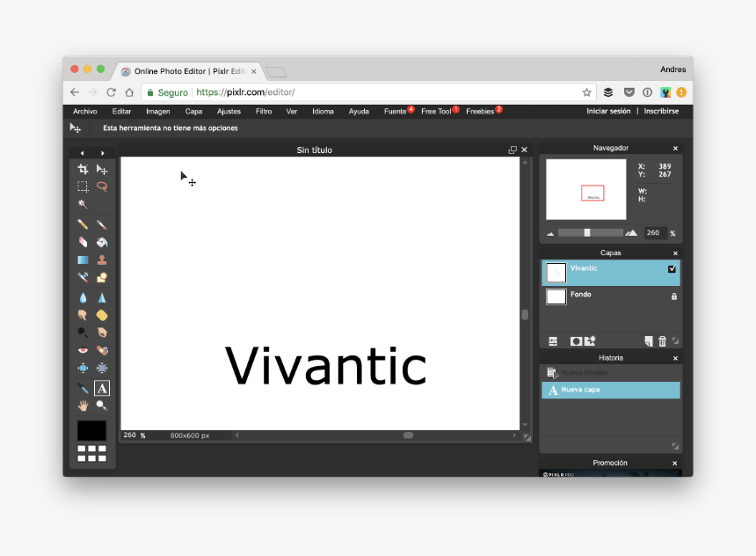Select the Magic Wand tool
This screenshot has height=556, width=756.
click(83, 204)
